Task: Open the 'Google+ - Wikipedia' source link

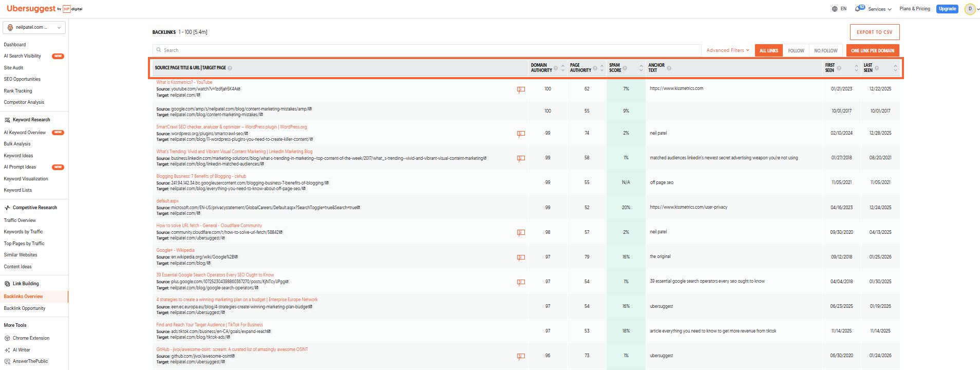Action: pos(176,250)
